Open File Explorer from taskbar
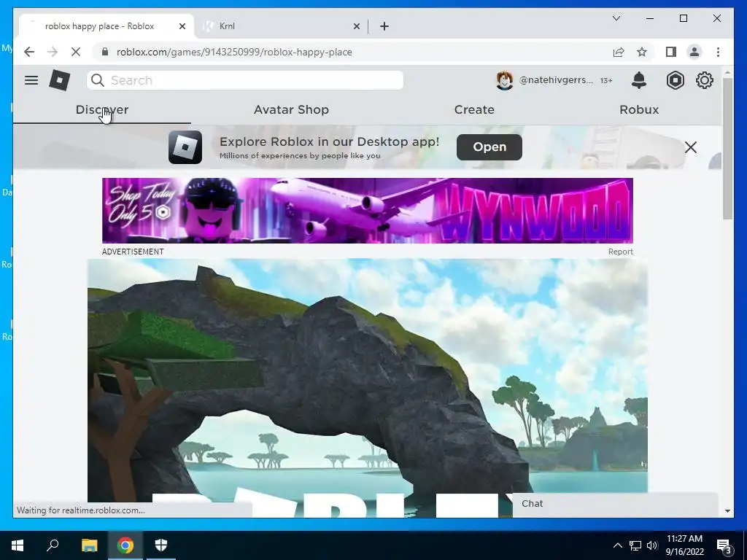 point(89,545)
